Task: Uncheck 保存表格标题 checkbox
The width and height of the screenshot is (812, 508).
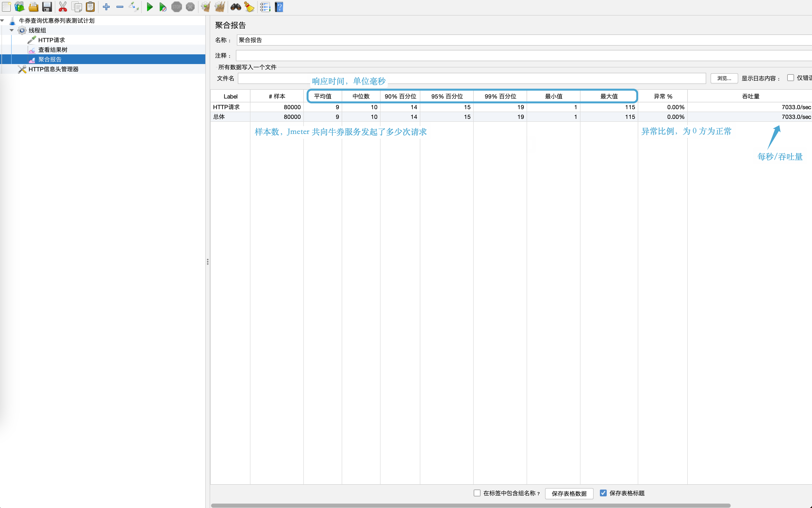Action: (603, 493)
